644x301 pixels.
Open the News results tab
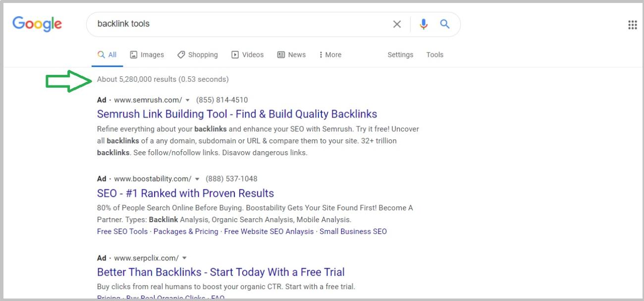pyautogui.click(x=291, y=55)
